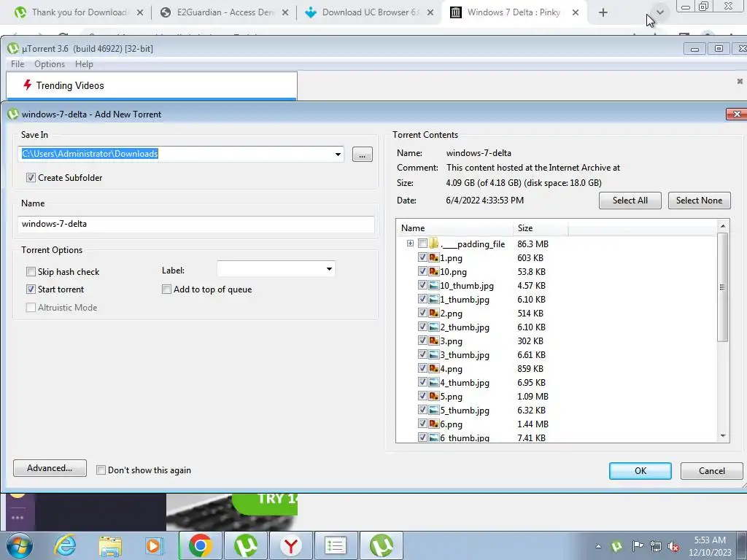Uncheck Start torrent checkbox
The height and width of the screenshot is (560, 747).
coord(31,289)
